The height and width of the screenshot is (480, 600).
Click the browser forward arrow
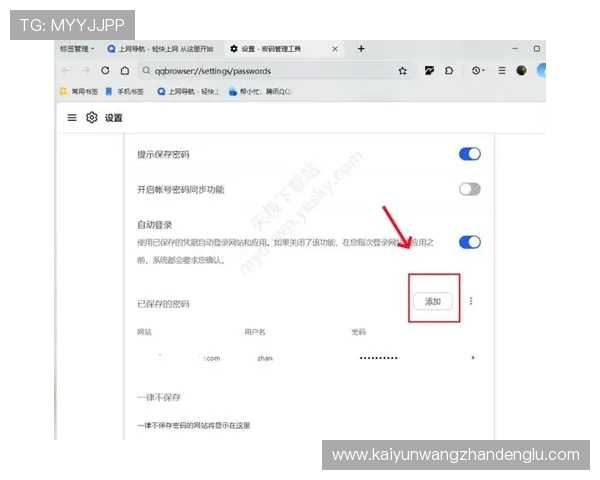click(x=86, y=70)
